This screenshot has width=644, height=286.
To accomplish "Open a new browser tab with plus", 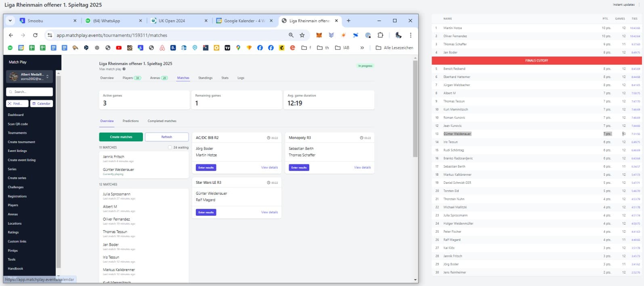I will pyautogui.click(x=348, y=21).
